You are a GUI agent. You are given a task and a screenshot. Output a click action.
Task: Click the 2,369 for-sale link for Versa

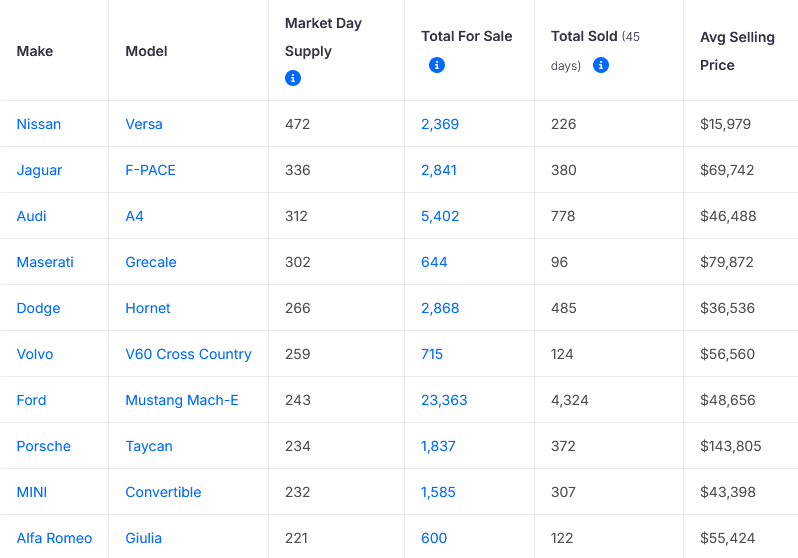coord(440,124)
